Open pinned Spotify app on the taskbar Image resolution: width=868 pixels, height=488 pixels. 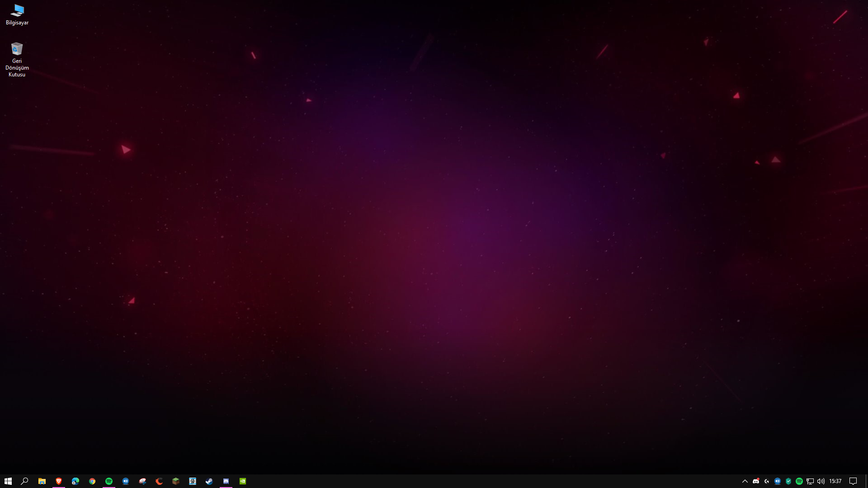(109, 481)
